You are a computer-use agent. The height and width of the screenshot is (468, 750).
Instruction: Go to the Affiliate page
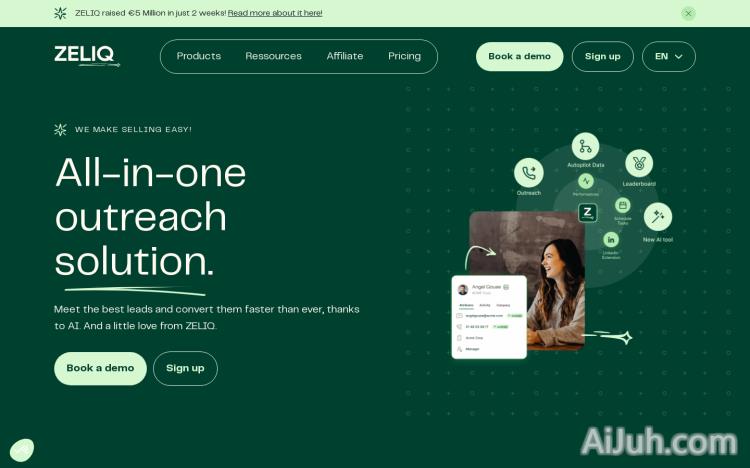click(x=345, y=56)
